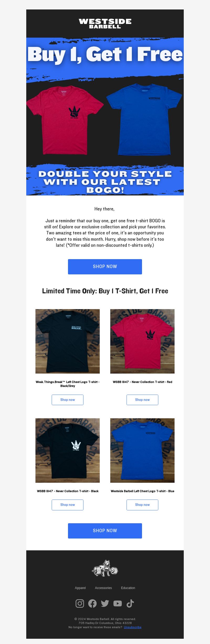Click the bulldog barbell footer logo
The image size is (210, 644).
point(105,568)
